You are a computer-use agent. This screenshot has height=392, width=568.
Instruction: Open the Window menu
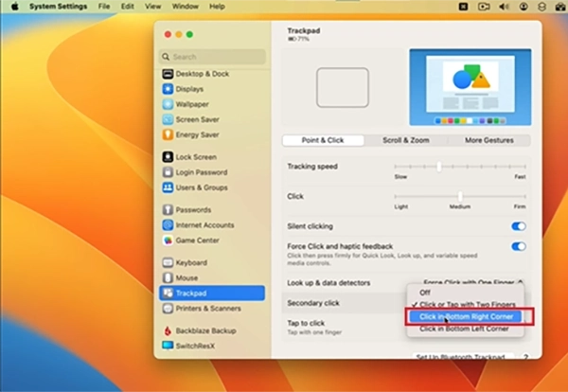(x=186, y=7)
